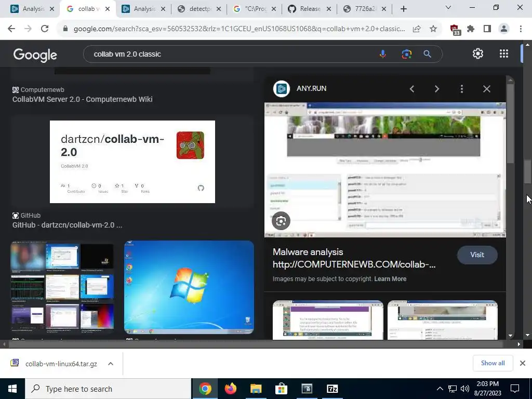Open more options in image preview panel
The height and width of the screenshot is (399, 532).
coord(462,89)
